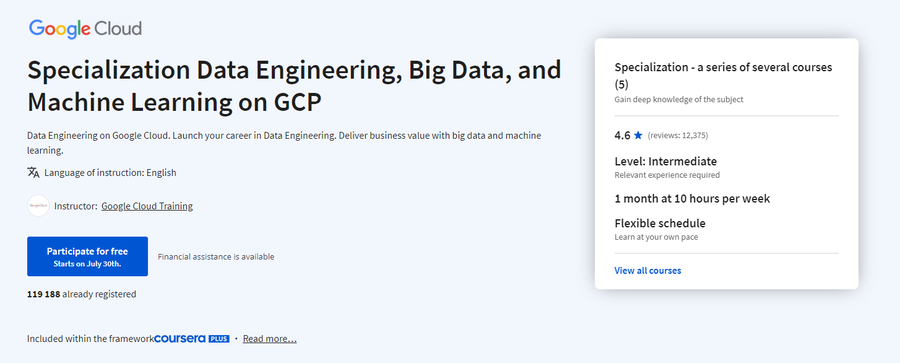Click the 1 month at 10 hours text
Viewport: 900px width, 363px height.
pyautogui.click(x=692, y=199)
